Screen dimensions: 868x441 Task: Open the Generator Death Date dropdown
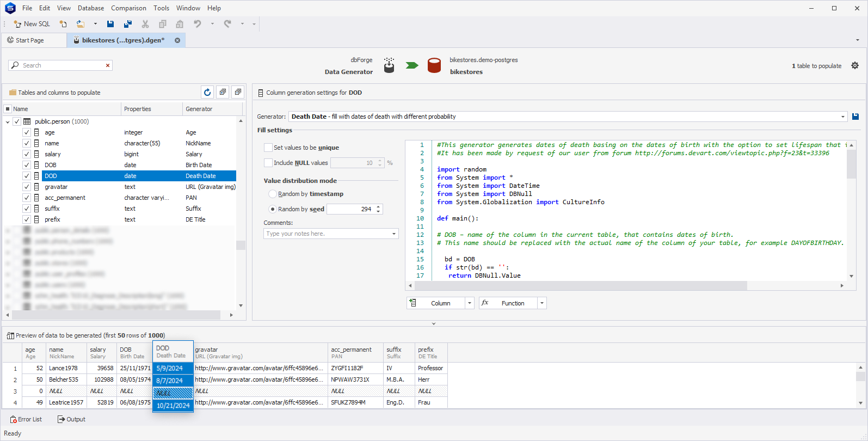click(843, 117)
